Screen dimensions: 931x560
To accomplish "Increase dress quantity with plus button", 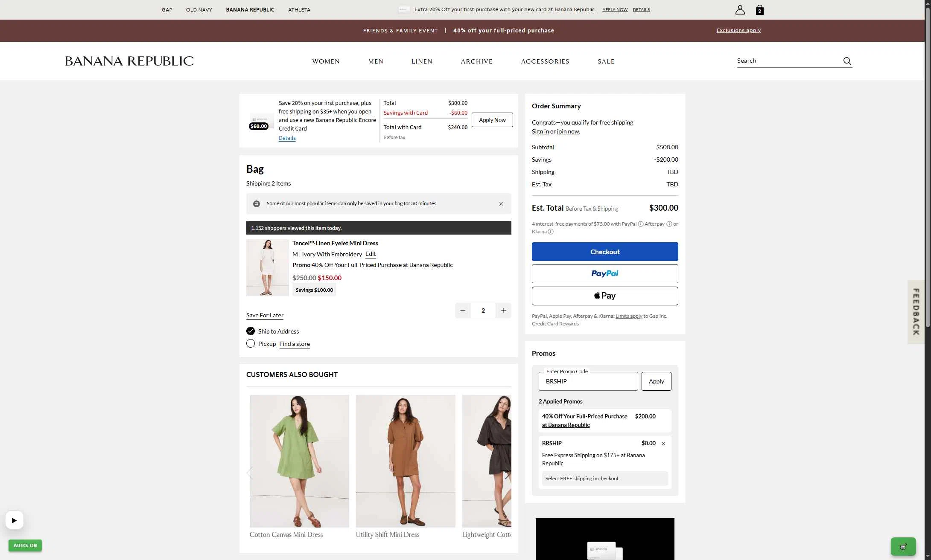I will click(504, 310).
